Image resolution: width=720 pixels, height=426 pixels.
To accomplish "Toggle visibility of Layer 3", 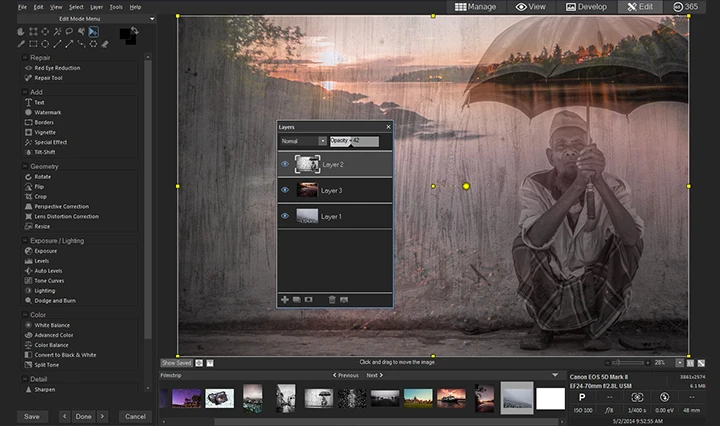I will coord(285,189).
